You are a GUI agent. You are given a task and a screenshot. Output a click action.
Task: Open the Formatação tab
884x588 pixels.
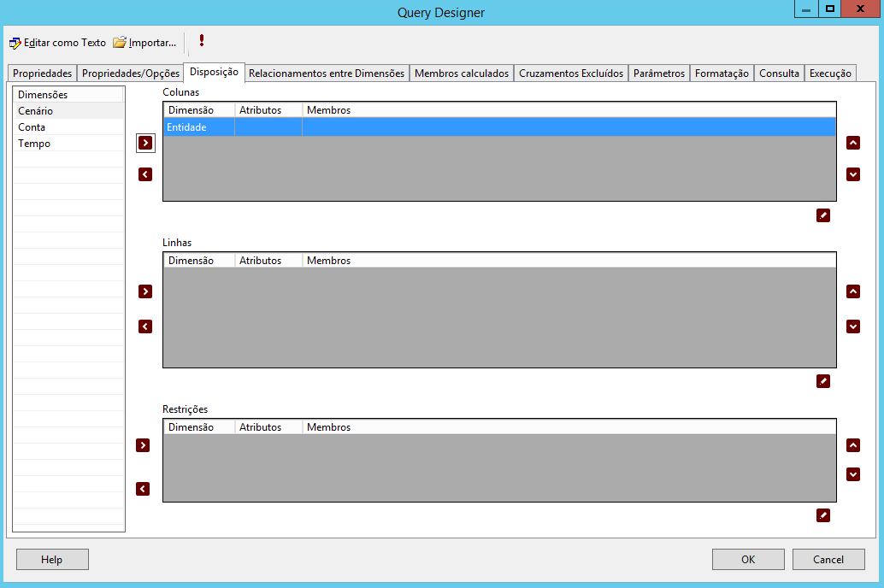click(x=722, y=73)
